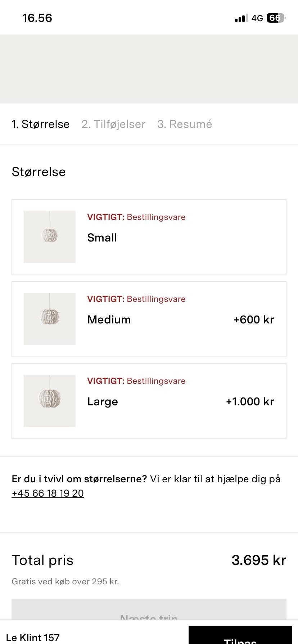
Task: Open the Medium lamp thumbnail image
Action: coord(50,319)
